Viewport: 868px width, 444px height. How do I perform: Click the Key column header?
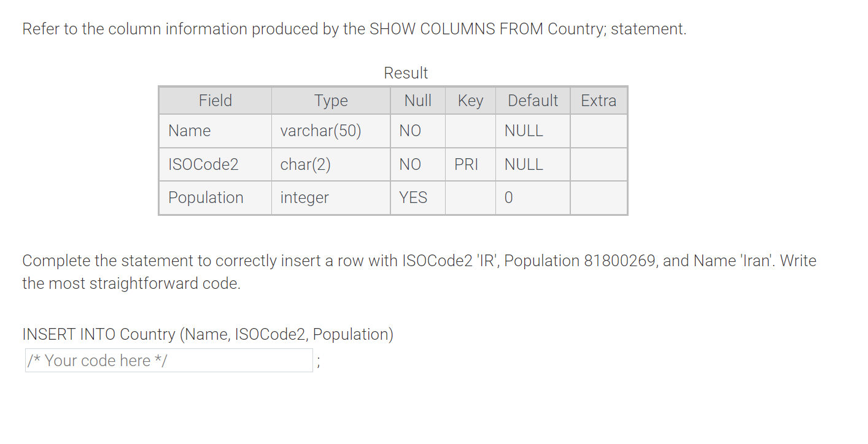click(470, 100)
